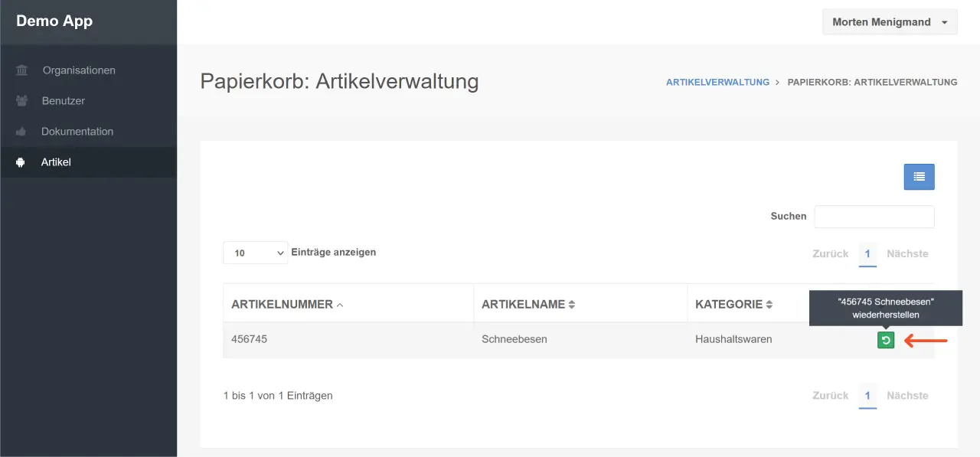The width and height of the screenshot is (980, 457).
Task: Click the Organisationen building icon
Action: 21,70
